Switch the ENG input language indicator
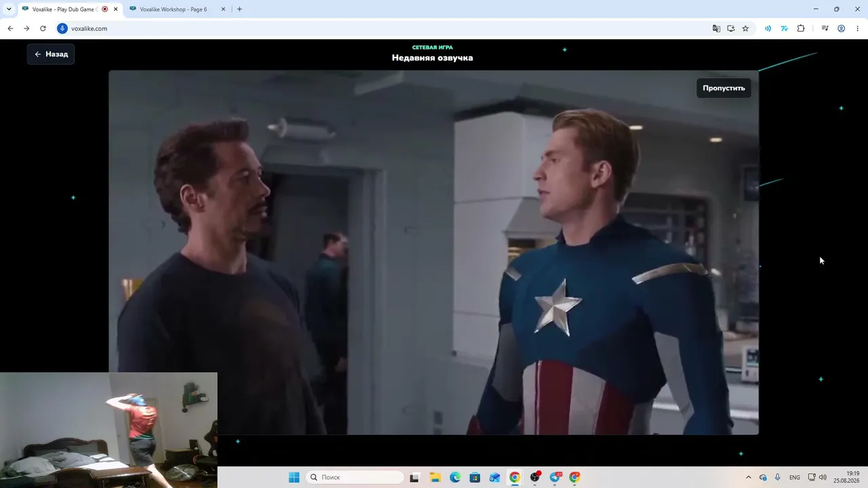Viewport: 868px width, 488px height. [x=795, y=477]
